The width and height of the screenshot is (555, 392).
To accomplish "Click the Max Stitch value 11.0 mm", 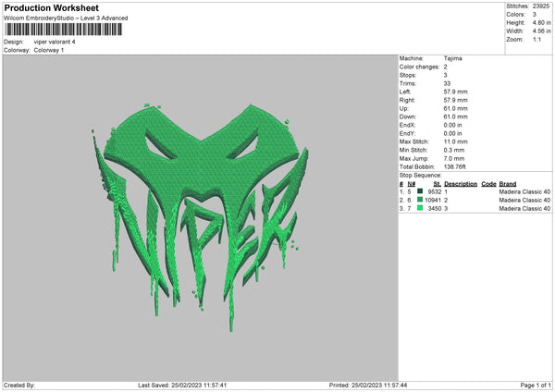I will [455, 141].
